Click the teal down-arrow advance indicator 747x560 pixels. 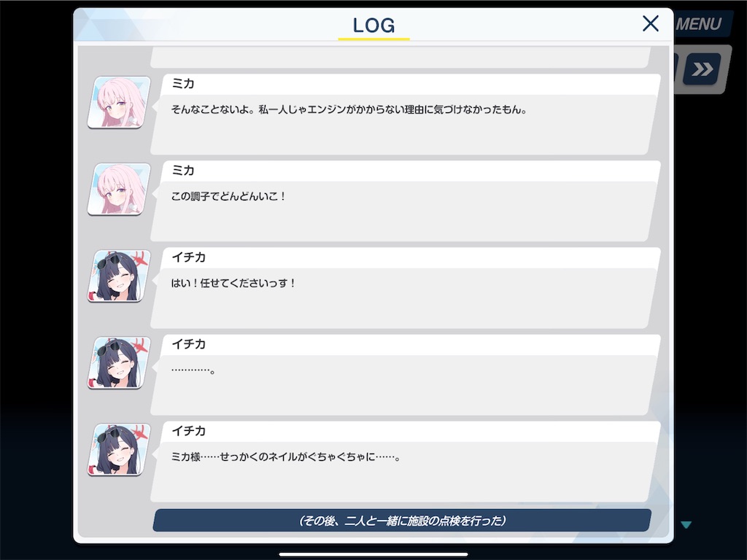click(686, 525)
